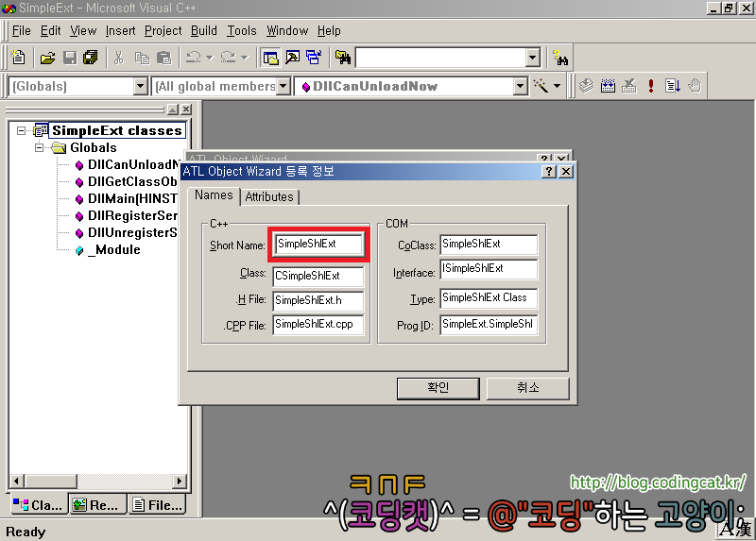Click the Interface input field
The height and width of the screenshot is (541, 756).
[x=489, y=269]
